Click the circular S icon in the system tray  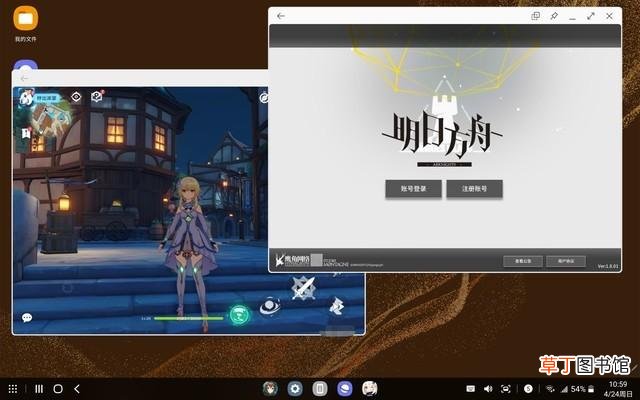pos(528,389)
